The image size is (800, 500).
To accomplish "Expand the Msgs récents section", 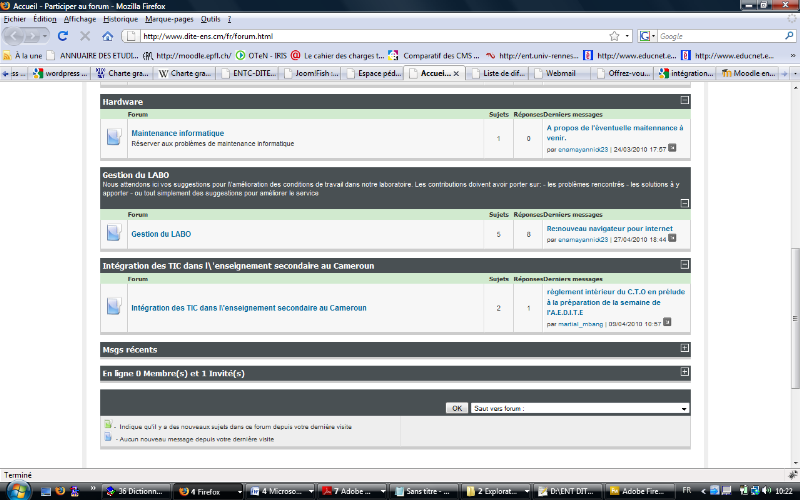I will pos(685,348).
